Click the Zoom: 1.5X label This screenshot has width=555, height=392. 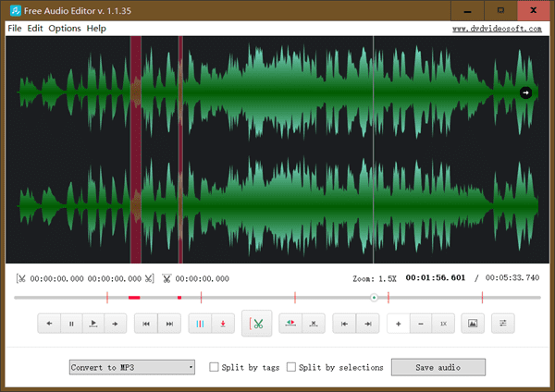pyautogui.click(x=375, y=279)
